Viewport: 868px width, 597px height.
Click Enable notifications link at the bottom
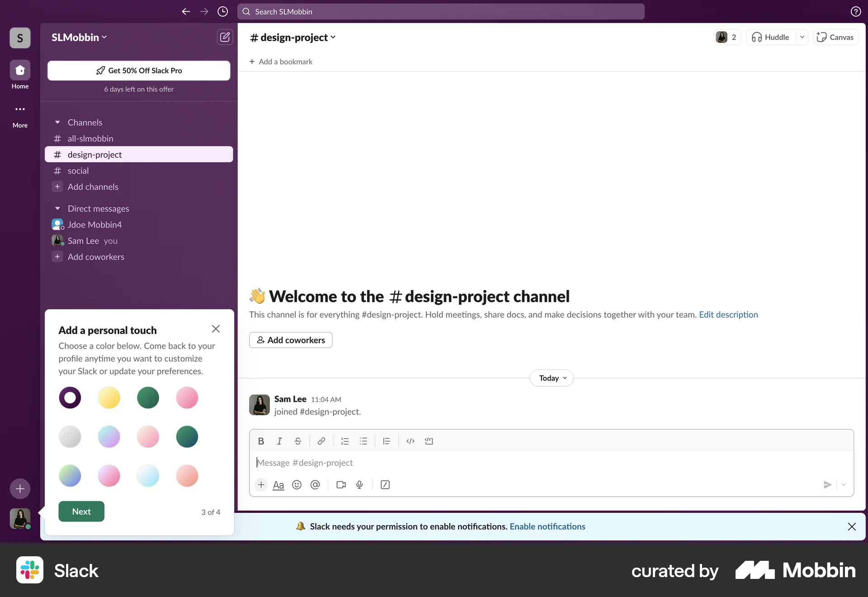(547, 526)
